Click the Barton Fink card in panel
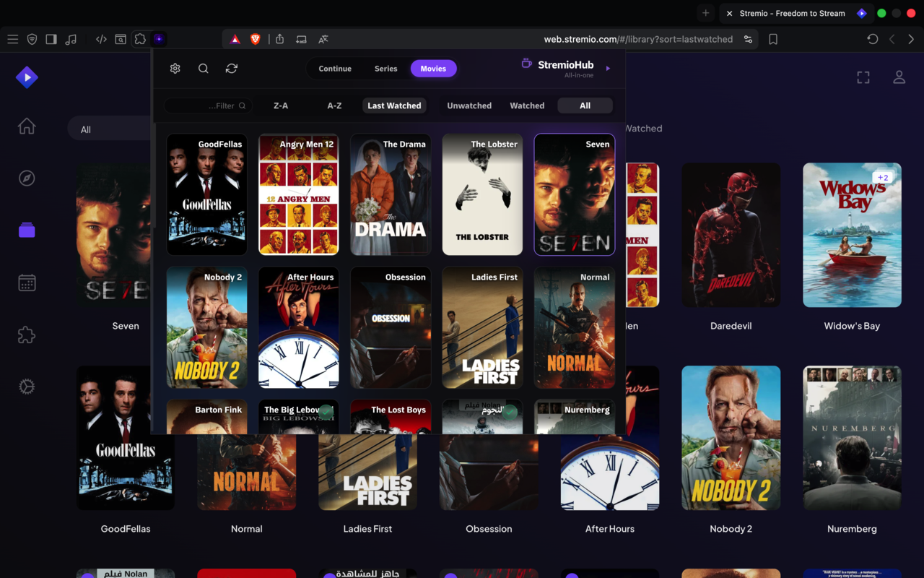Viewport: 924px width, 578px height. 207,417
